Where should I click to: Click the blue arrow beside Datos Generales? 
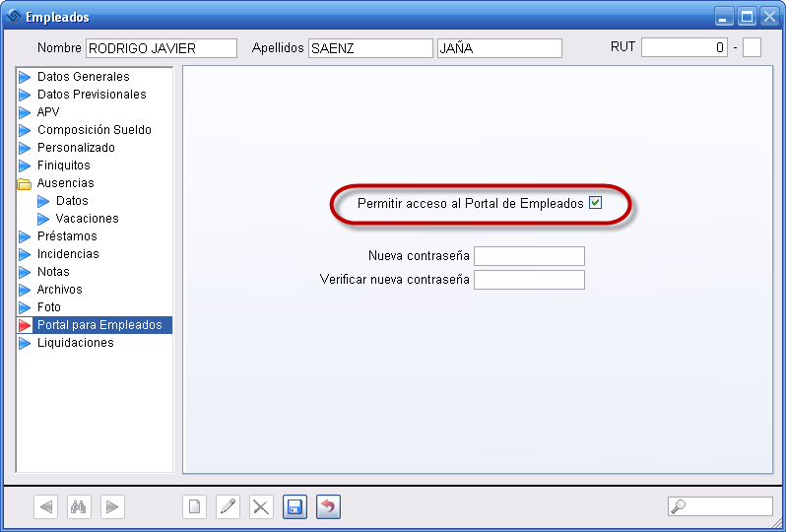[x=25, y=77]
